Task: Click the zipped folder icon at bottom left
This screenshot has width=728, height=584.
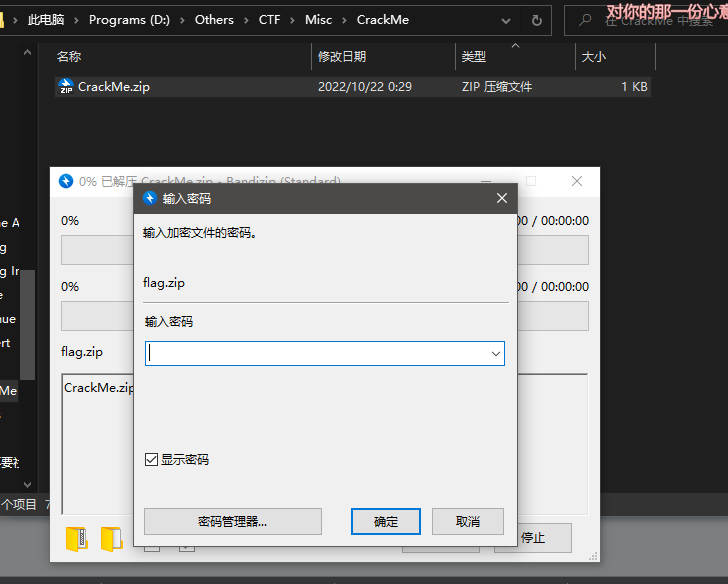Action: pos(76,538)
